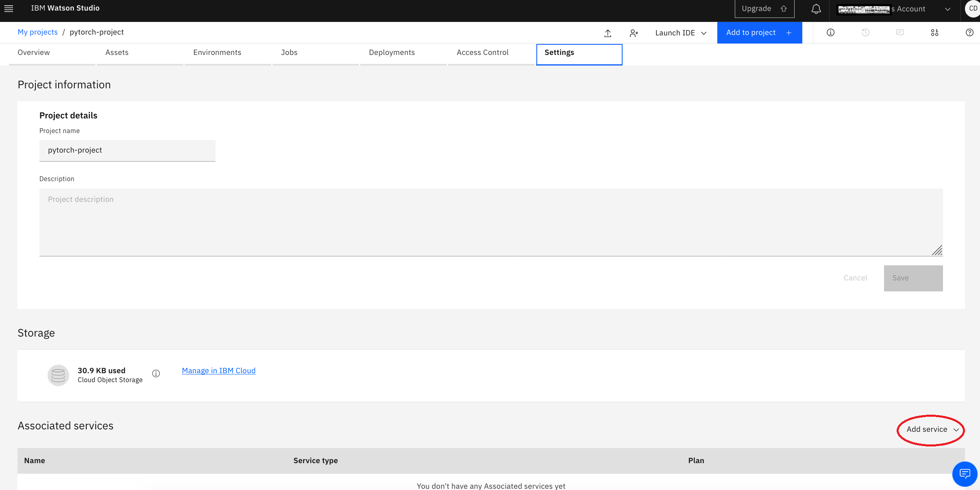Open the Access Control tab

[x=482, y=52]
